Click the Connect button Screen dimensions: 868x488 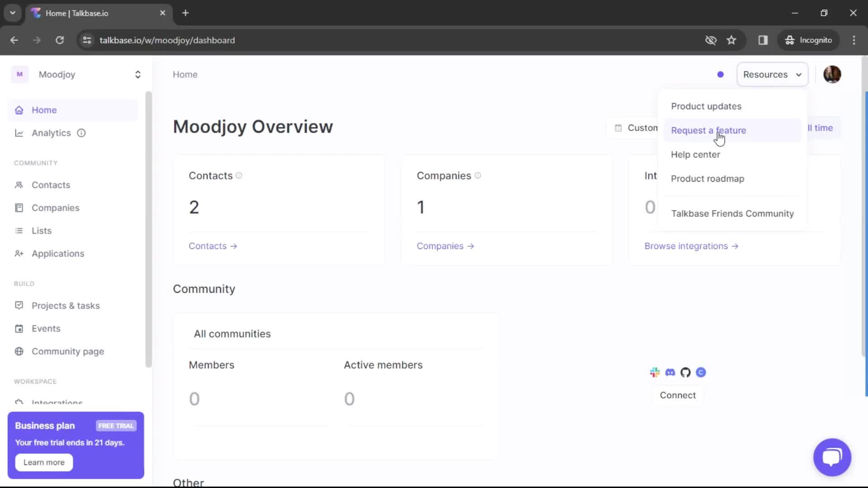point(678,395)
